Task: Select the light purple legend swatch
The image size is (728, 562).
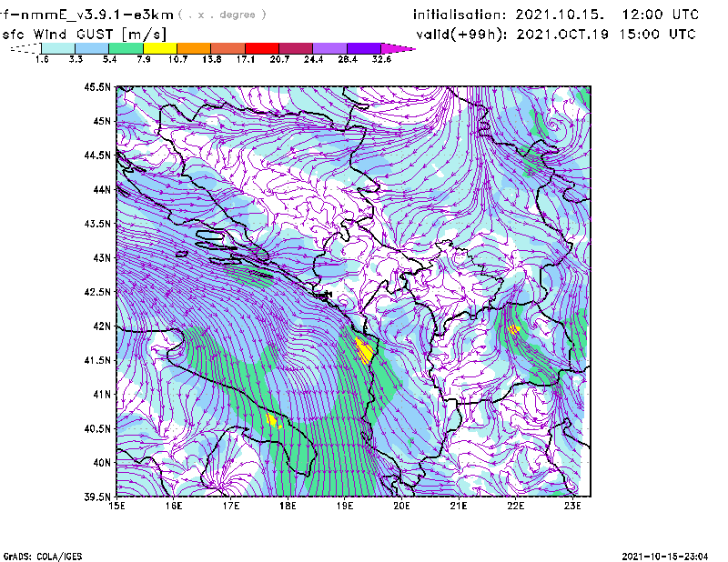Action: (x=330, y=48)
